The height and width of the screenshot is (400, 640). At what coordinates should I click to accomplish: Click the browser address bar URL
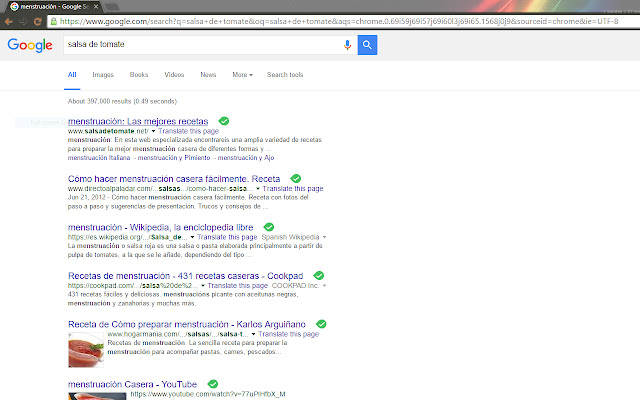[339, 21]
